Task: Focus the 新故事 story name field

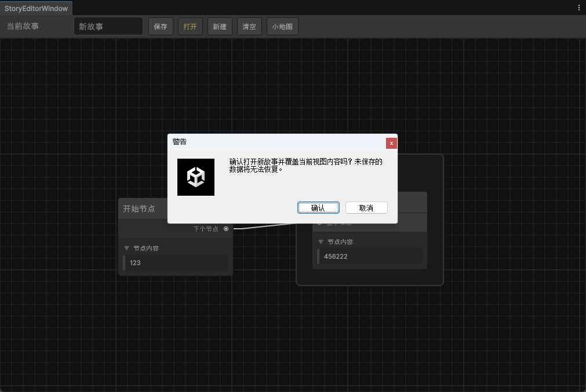Action: (108, 27)
